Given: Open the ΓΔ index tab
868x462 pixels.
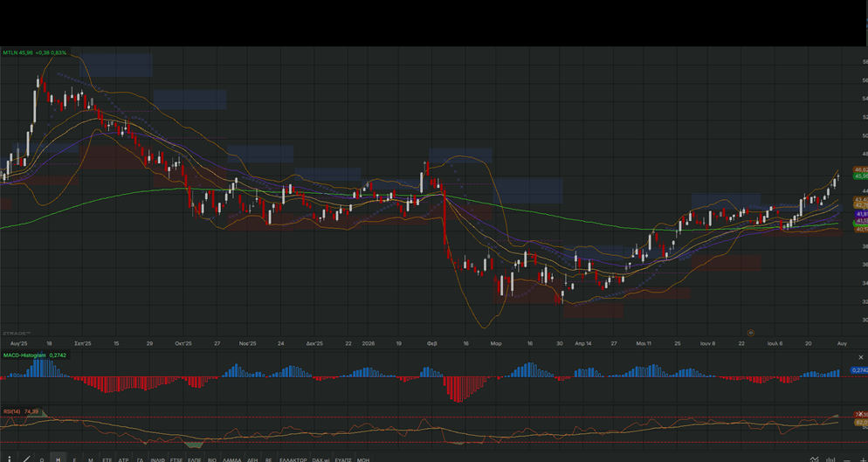Looking at the screenshot, I should [x=140, y=459].
